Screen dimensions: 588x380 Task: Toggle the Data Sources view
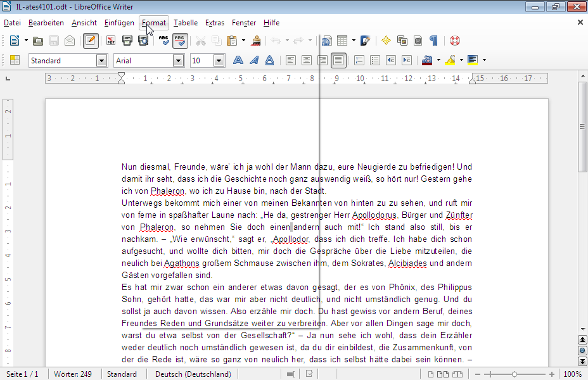418,41
